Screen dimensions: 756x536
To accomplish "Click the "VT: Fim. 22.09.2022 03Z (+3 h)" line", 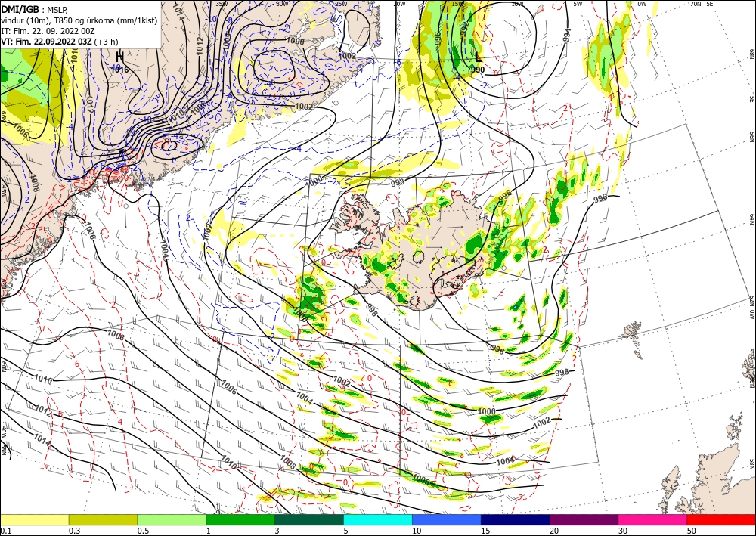I will (x=59, y=42).
